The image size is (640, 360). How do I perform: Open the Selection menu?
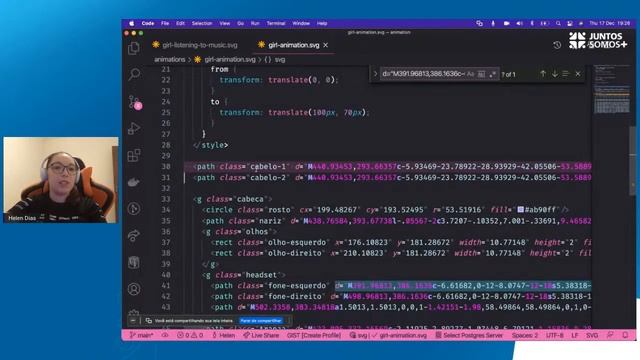[202, 24]
